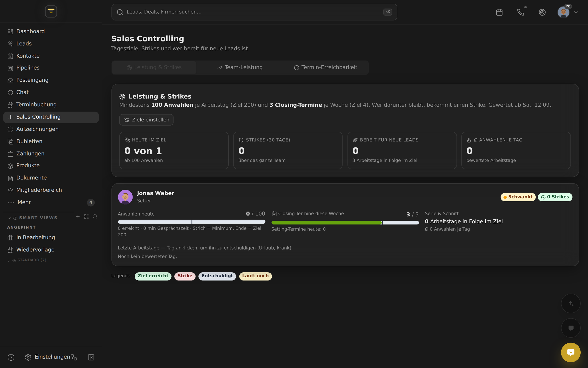Screen dimensions: 588x368
Task: Click the Ziele einstellen button
Action: pos(146,120)
